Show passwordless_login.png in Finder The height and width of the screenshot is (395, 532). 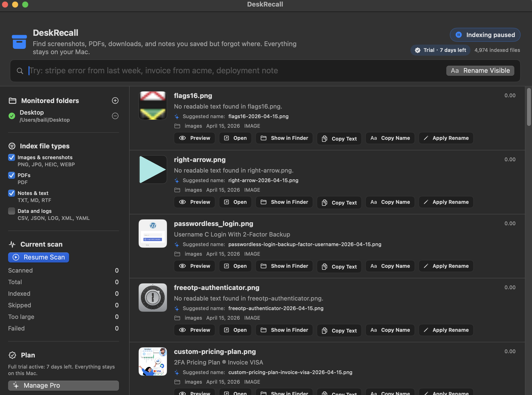pyautogui.click(x=284, y=266)
